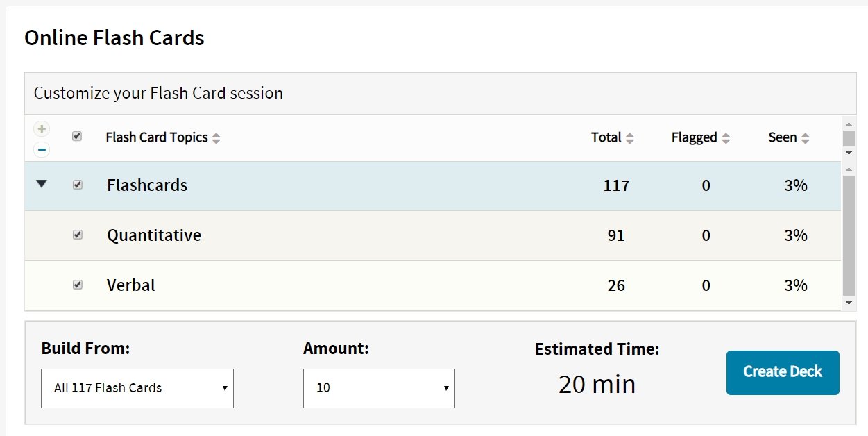
Task: Collapse the Flashcards tree triangle
Action: [x=42, y=184]
